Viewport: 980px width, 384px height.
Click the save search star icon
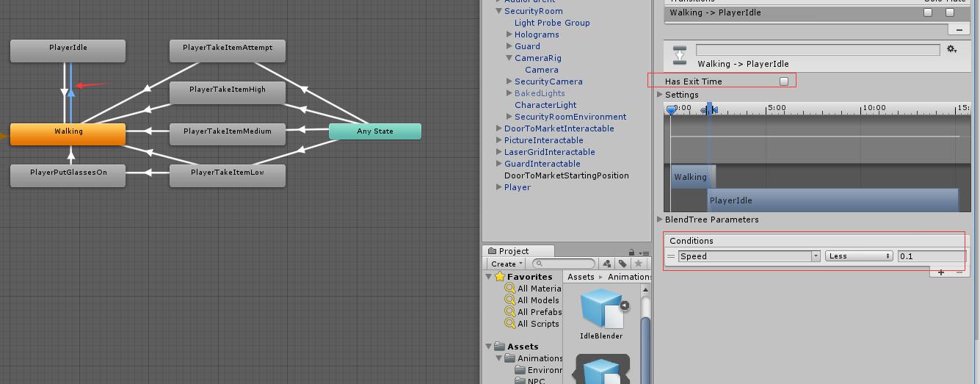(639, 264)
